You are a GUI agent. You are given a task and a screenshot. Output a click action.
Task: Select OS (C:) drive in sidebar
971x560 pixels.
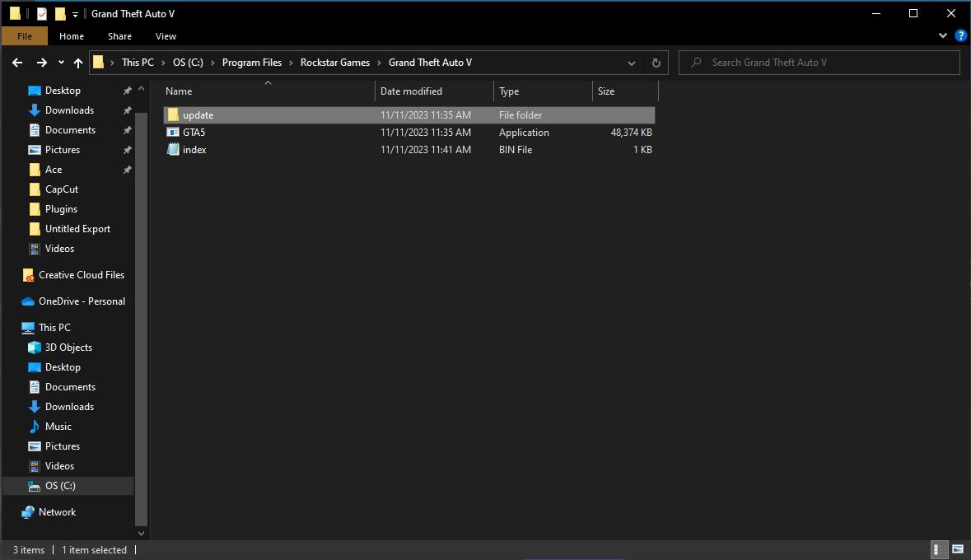pos(60,486)
